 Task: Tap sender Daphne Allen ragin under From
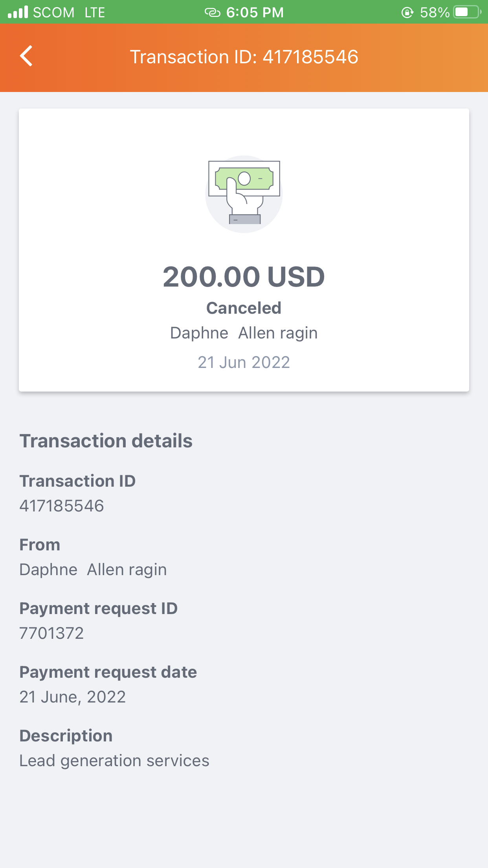point(93,570)
